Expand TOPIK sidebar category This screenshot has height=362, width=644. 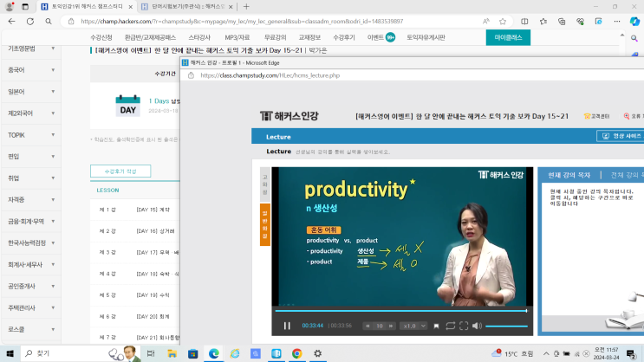pos(31,135)
